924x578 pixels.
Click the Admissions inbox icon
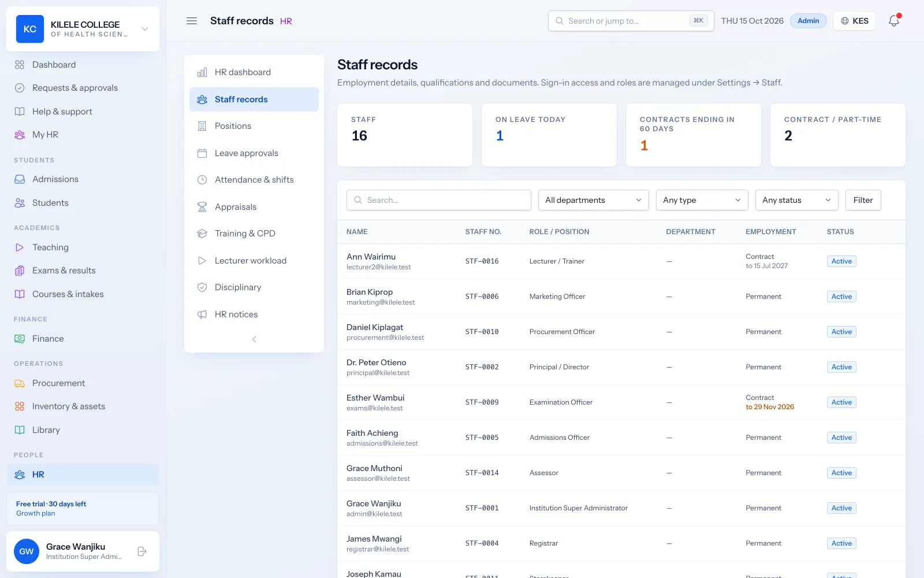pyautogui.click(x=20, y=179)
